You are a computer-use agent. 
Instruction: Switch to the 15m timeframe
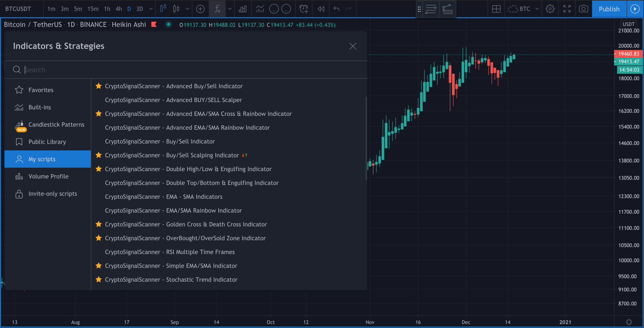pyautogui.click(x=92, y=9)
